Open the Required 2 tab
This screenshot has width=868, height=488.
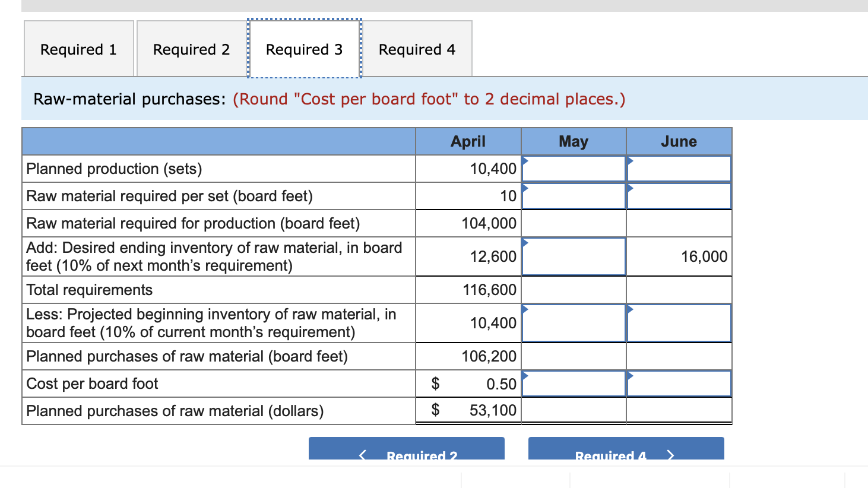click(191, 49)
